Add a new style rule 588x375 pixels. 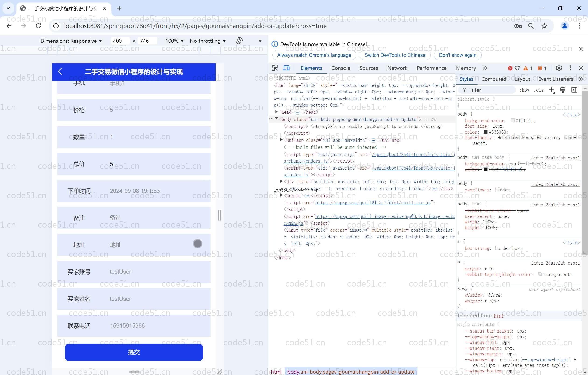(x=552, y=90)
